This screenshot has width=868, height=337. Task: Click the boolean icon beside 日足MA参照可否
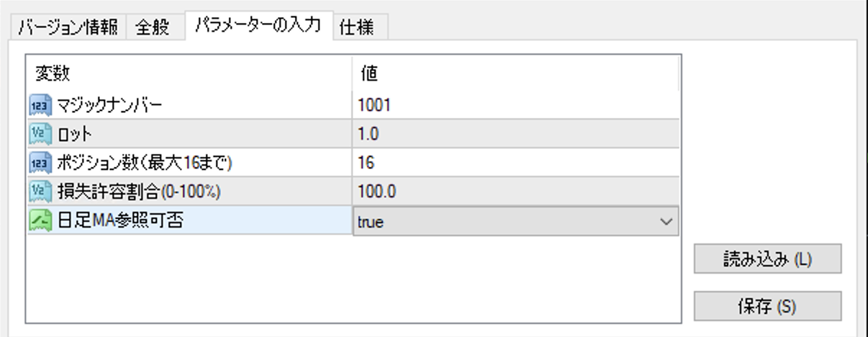[40, 221]
